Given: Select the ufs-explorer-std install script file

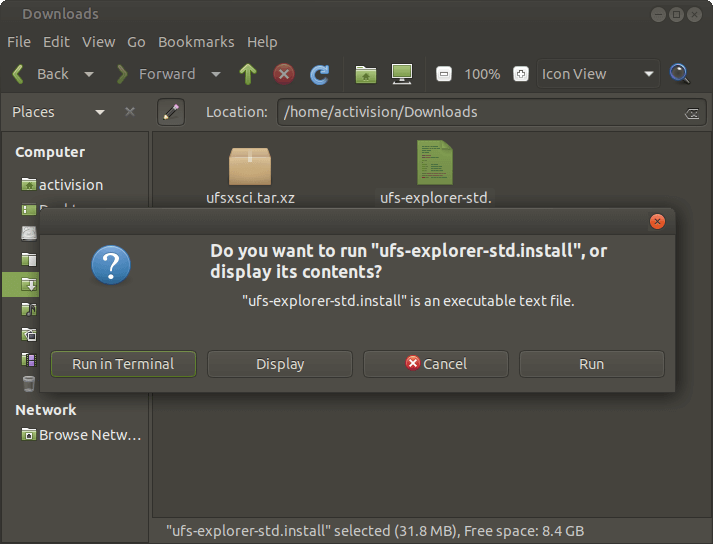Looking at the screenshot, I should click(x=435, y=173).
